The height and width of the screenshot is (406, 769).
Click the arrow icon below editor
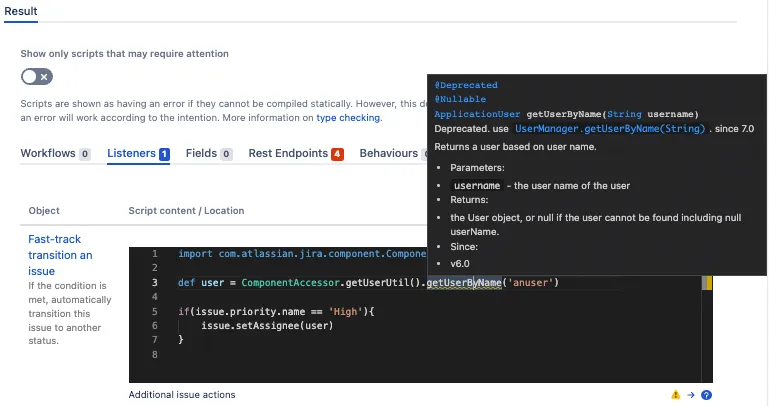coord(691,395)
